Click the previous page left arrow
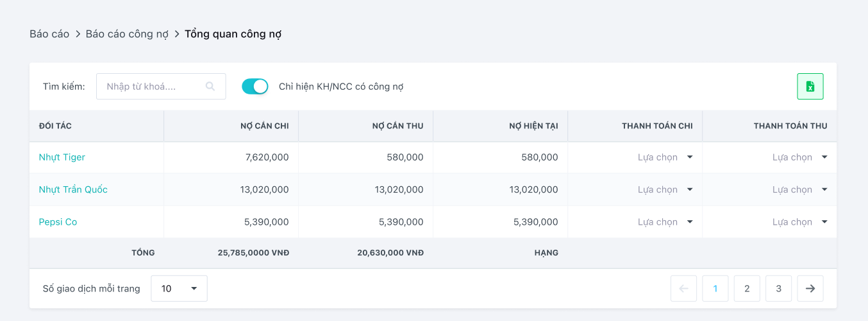868x321 pixels. pyautogui.click(x=683, y=288)
